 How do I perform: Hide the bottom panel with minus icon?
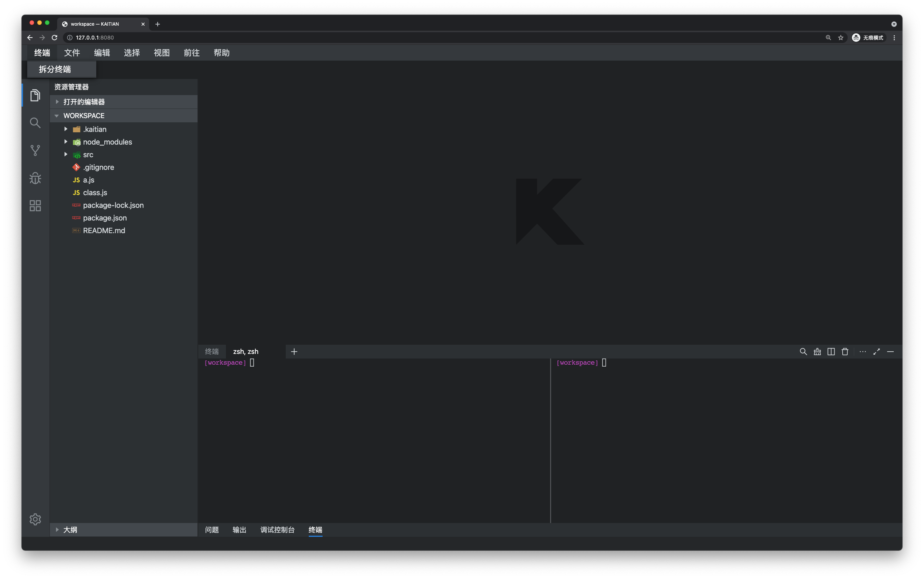[890, 352]
